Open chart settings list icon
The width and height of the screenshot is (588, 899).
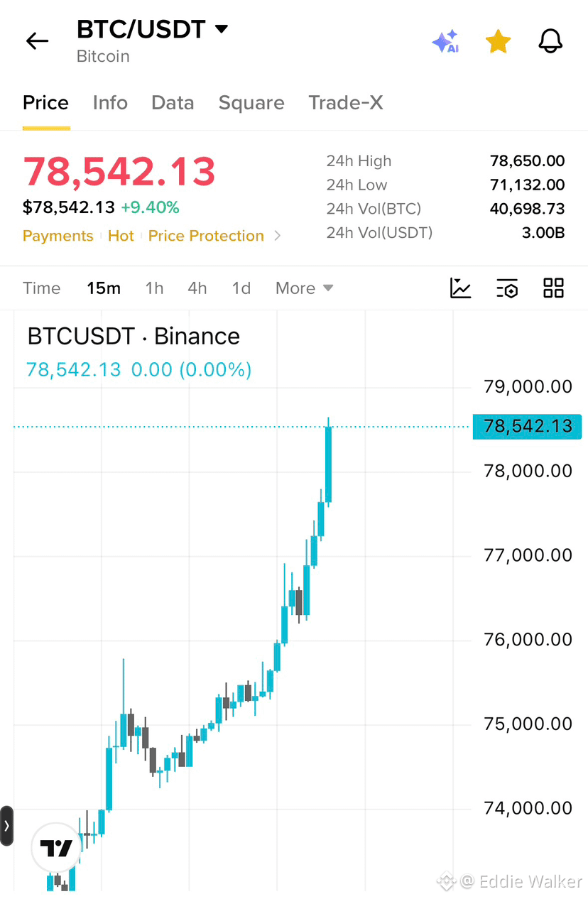[x=507, y=288]
